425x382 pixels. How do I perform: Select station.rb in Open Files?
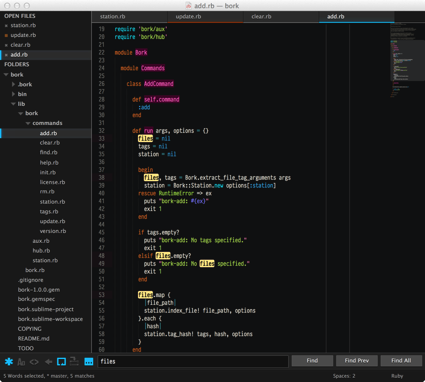pyautogui.click(x=23, y=26)
